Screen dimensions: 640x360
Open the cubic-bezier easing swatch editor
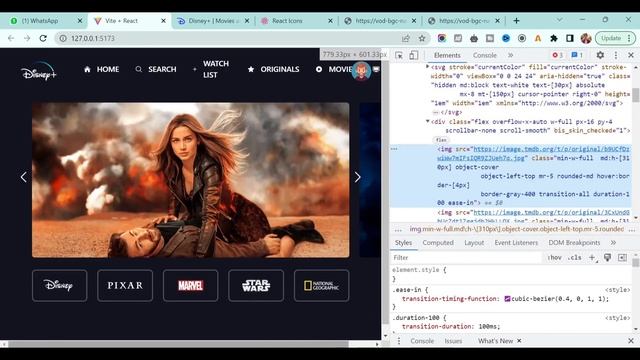click(507, 299)
